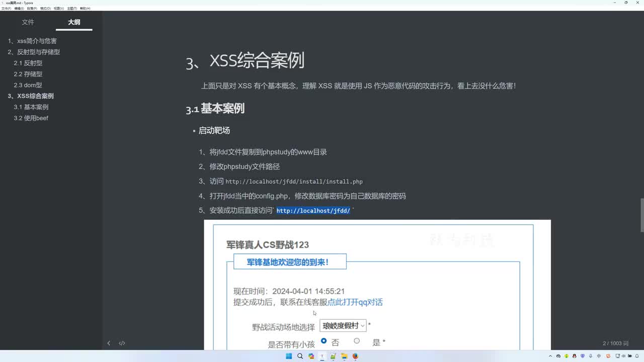The height and width of the screenshot is (362, 644).
Task: Select outline heading XSS综合案例
Action: 31,96
